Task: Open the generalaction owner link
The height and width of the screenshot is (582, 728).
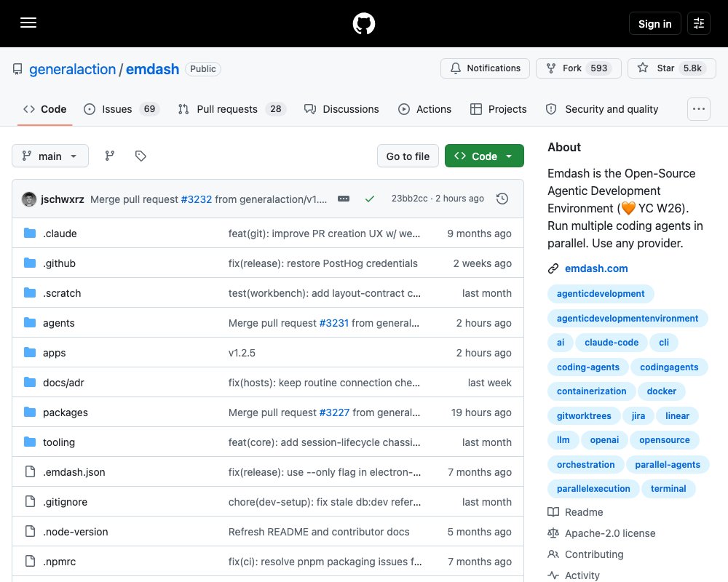Action: [x=72, y=69]
